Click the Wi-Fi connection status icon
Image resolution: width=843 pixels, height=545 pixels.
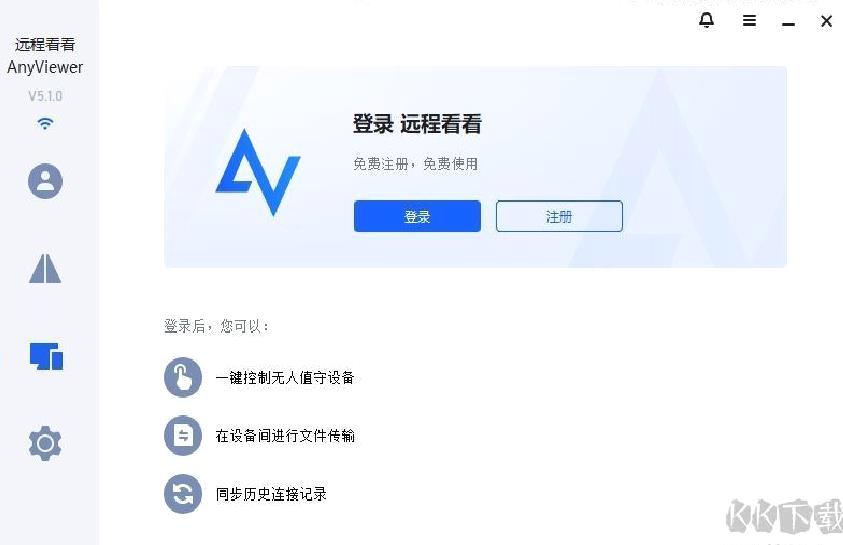click(45, 124)
